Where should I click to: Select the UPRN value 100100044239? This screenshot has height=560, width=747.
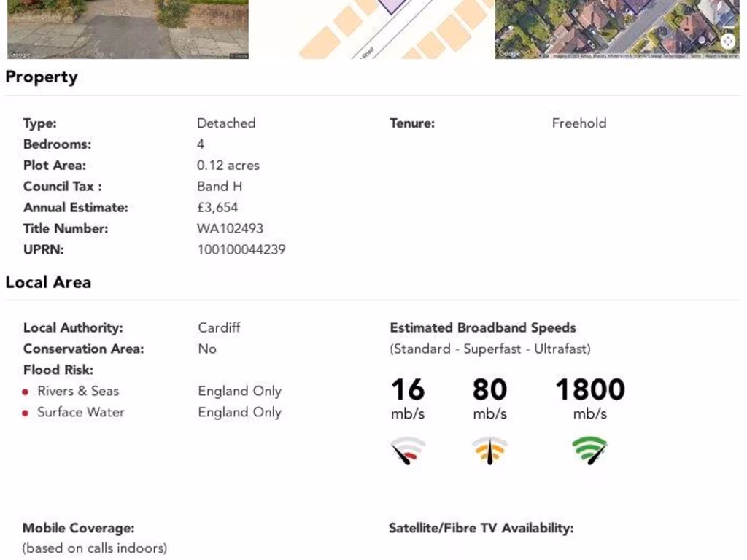[241, 249]
